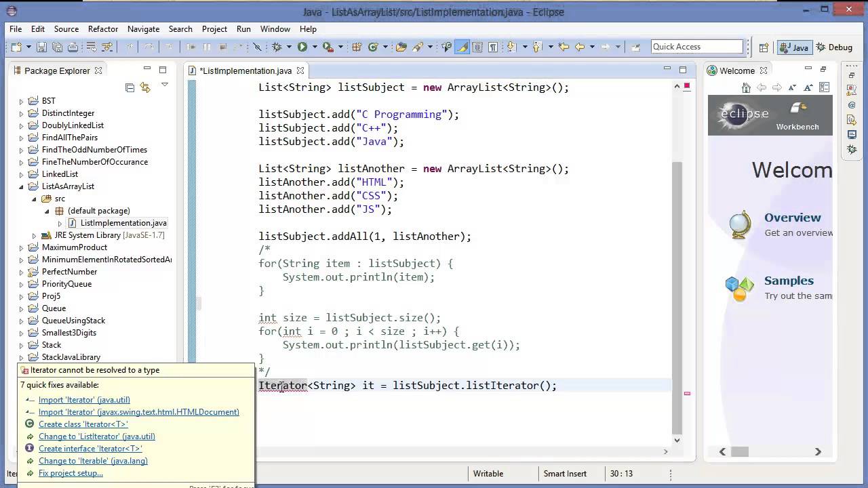
Task: Close the ListImplementation.java editor tab
Action: [300, 70]
